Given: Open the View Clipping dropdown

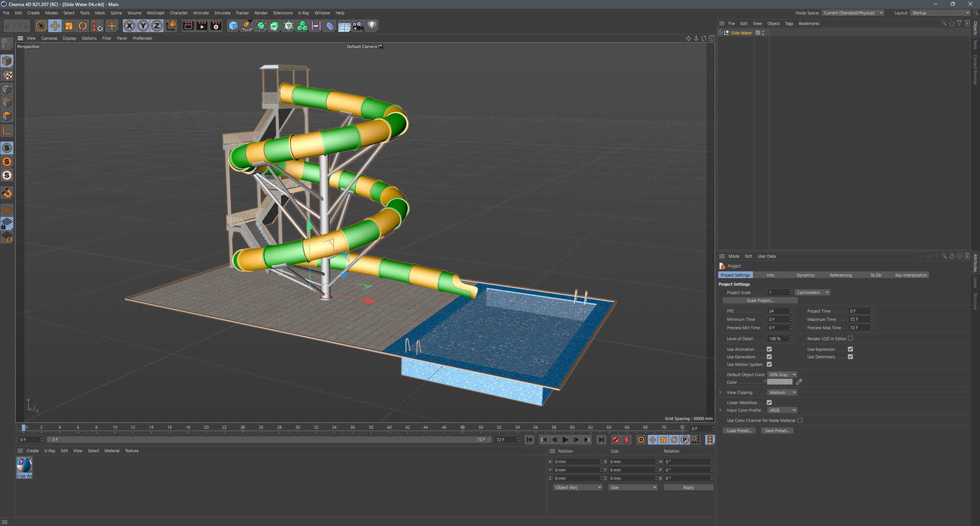Looking at the screenshot, I should (782, 392).
